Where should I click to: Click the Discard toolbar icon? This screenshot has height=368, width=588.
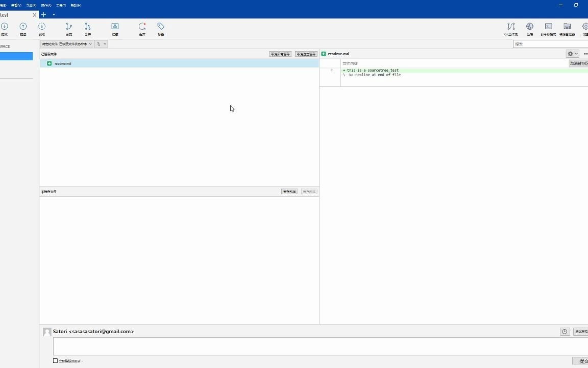point(142,29)
